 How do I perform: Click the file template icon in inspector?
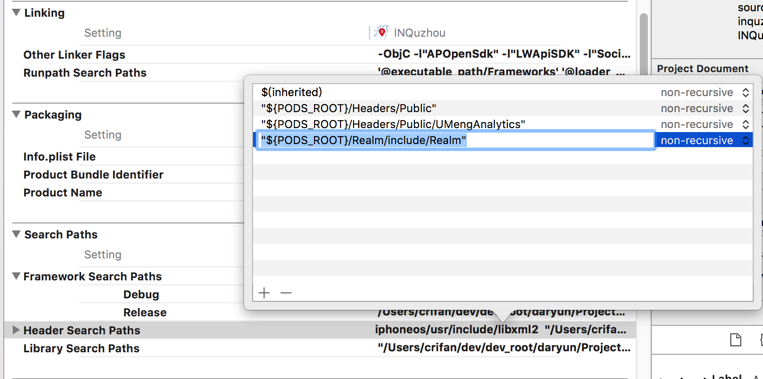(x=736, y=340)
